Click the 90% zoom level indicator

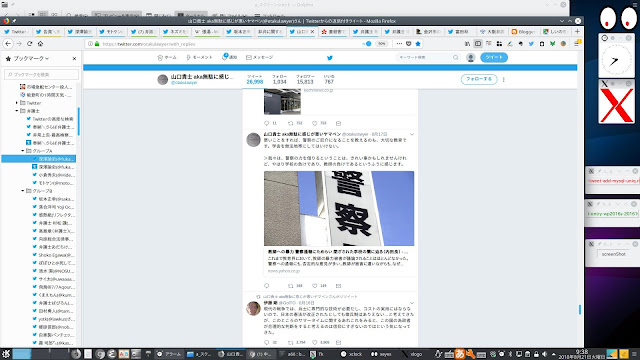click(381, 44)
